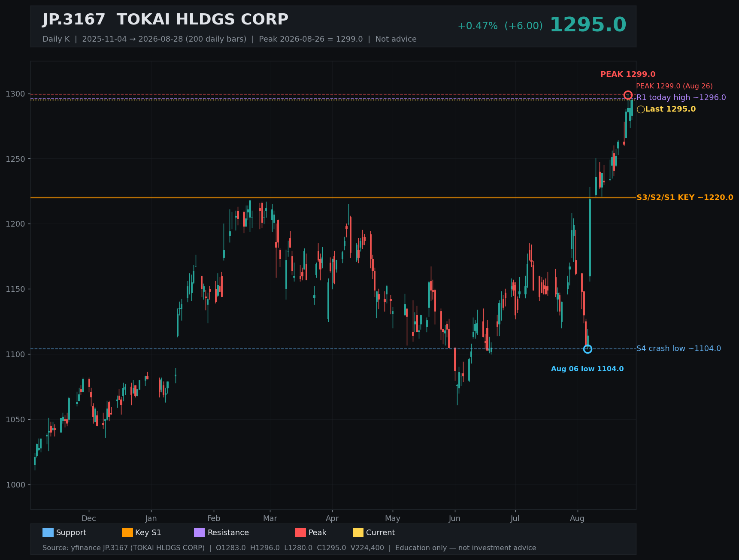Click the low value 'L1280.0' in the footer
Screen dimensions: 739x560
click(298, 548)
